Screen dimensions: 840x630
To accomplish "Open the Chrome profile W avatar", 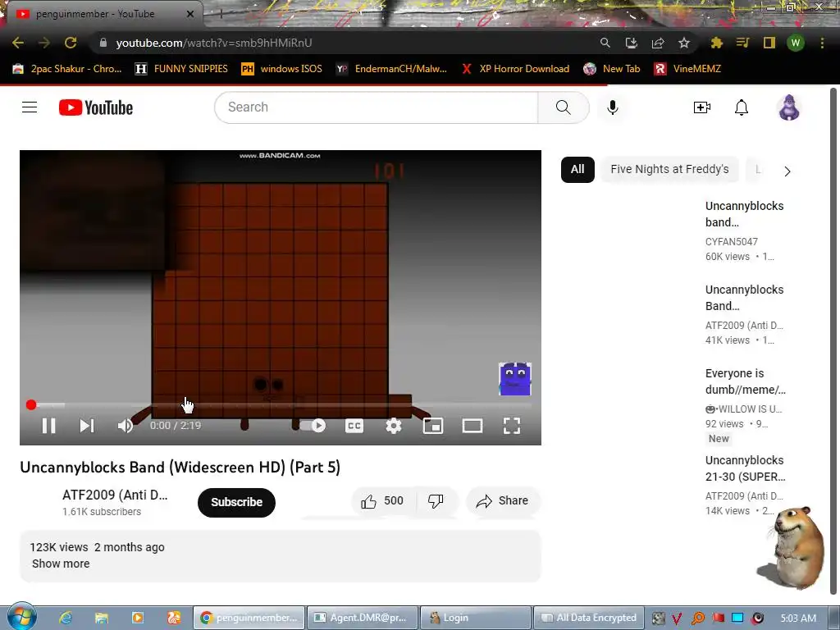I will point(796,43).
